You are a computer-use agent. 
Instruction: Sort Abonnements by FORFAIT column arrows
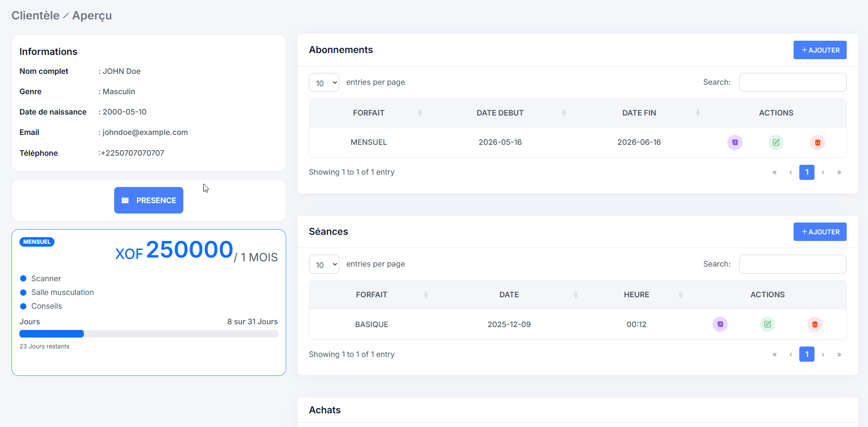coord(420,113)
